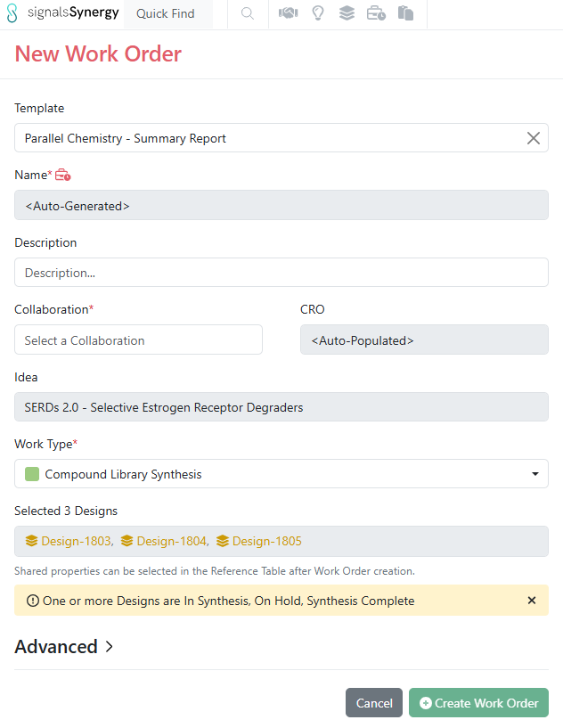This screenshot has width=563, height=728.
Task: Open the Work Type dropdown arrow
Action: click(535, 474)
